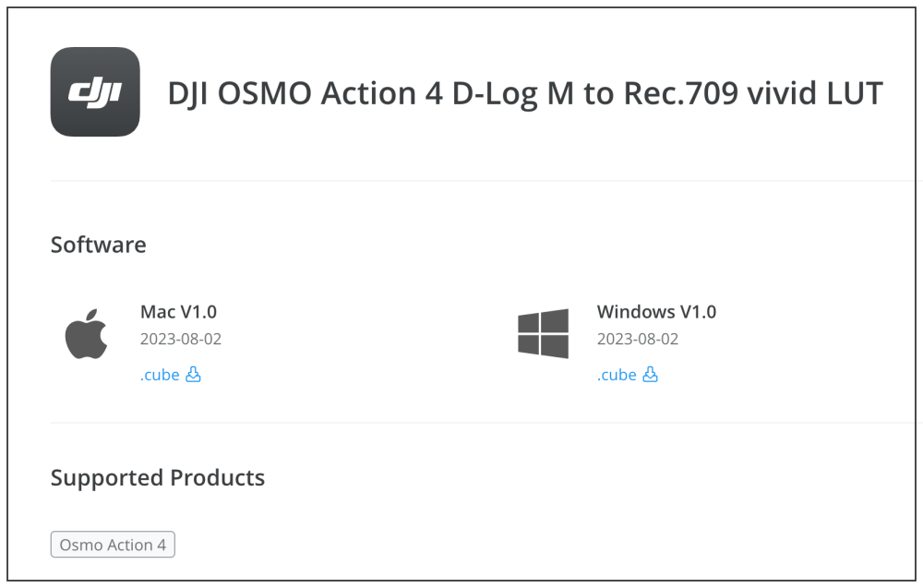
Task: Click the Windows V1.0 version label
Action: coord(656,312)
